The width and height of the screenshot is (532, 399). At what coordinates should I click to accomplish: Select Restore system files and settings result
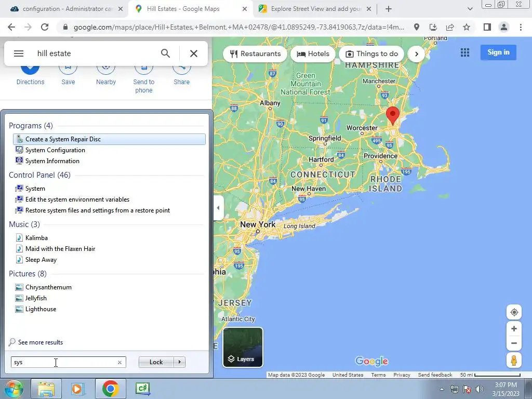109,210
